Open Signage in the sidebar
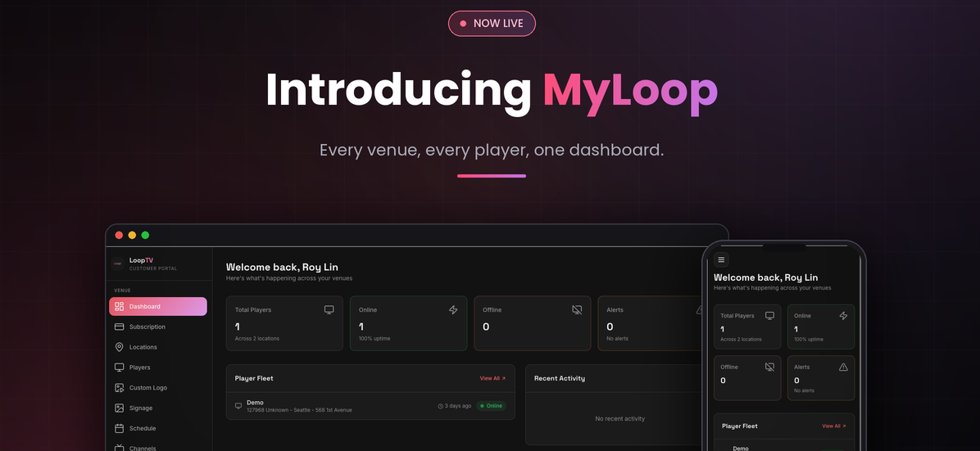 click(158, 408)
